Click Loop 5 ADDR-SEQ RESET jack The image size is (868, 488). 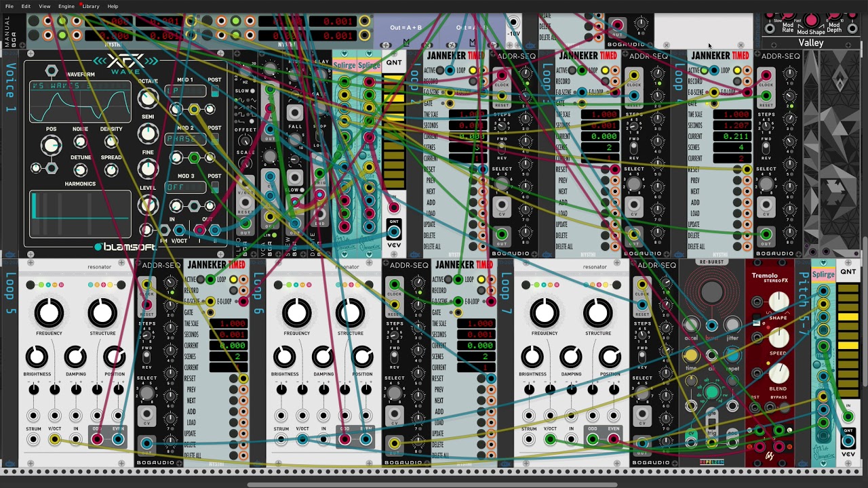[146, 306]
